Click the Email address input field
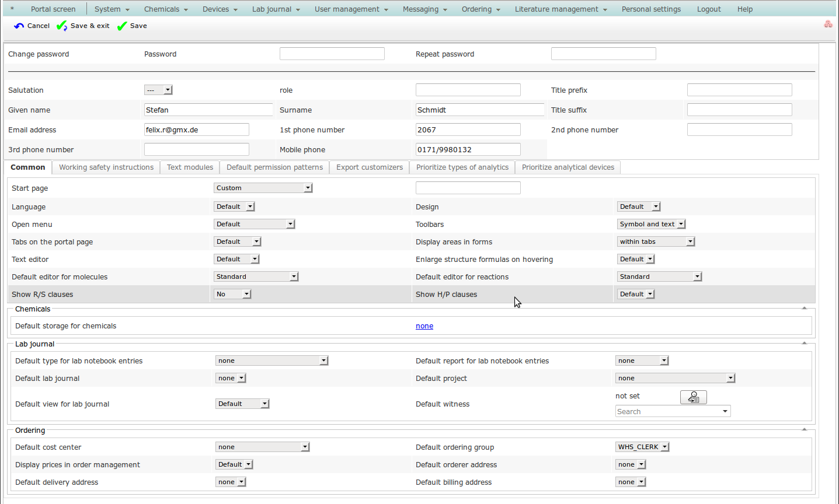 [x=196, y=129]
